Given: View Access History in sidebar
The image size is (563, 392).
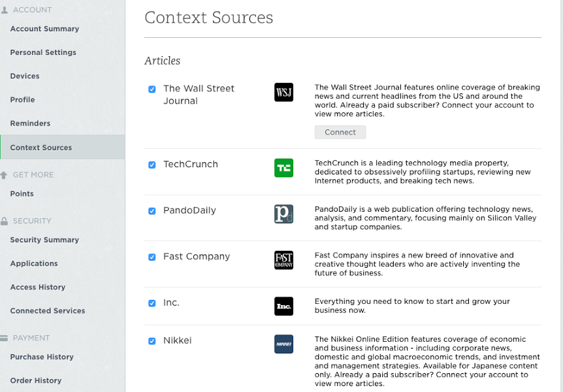Looking at the screenshot, I should pyautogui.click(x=38, y=287).
